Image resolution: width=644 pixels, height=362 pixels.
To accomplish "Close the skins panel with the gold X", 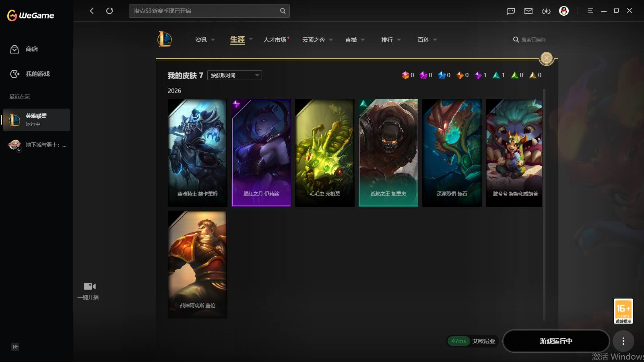I will point(546,58).
